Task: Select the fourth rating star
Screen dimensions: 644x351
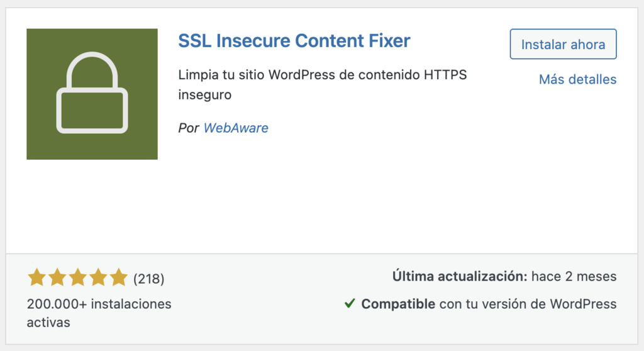Action: 98,277
